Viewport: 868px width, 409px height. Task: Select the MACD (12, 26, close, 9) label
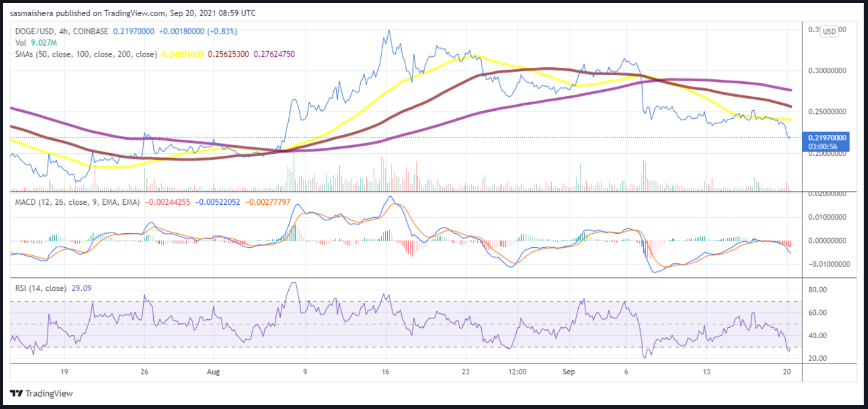77,202
